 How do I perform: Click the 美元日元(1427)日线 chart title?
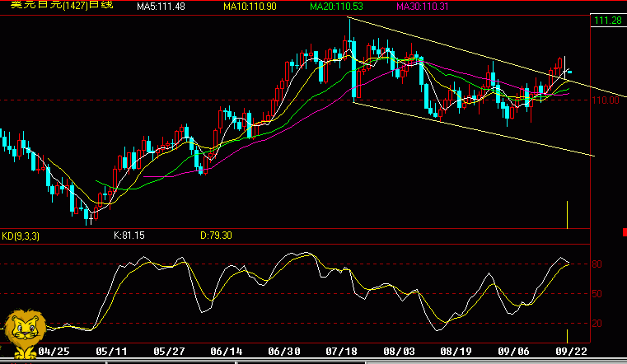click(62, 6)
